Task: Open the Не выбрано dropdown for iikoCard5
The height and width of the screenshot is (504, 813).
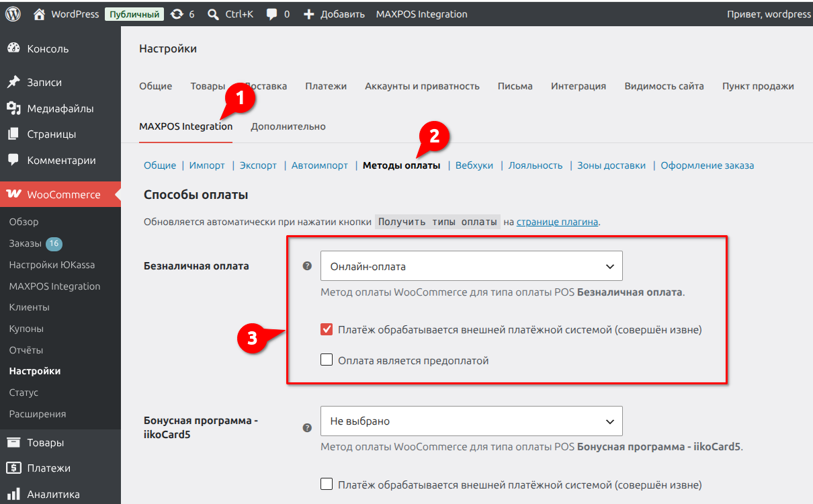Action: coord(472,421)
